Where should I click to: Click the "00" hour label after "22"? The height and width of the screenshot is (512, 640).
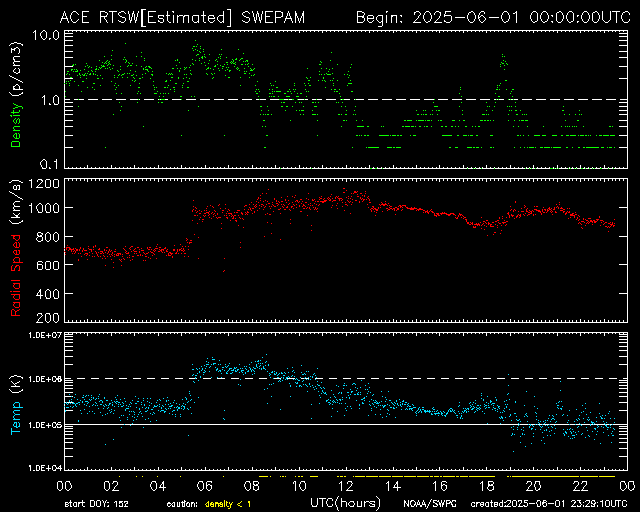click(x=627, y=486)
